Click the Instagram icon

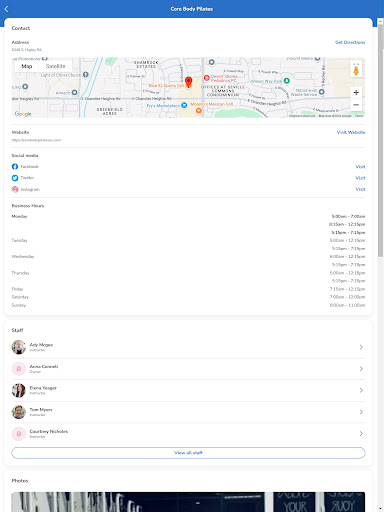click(15, 189)
